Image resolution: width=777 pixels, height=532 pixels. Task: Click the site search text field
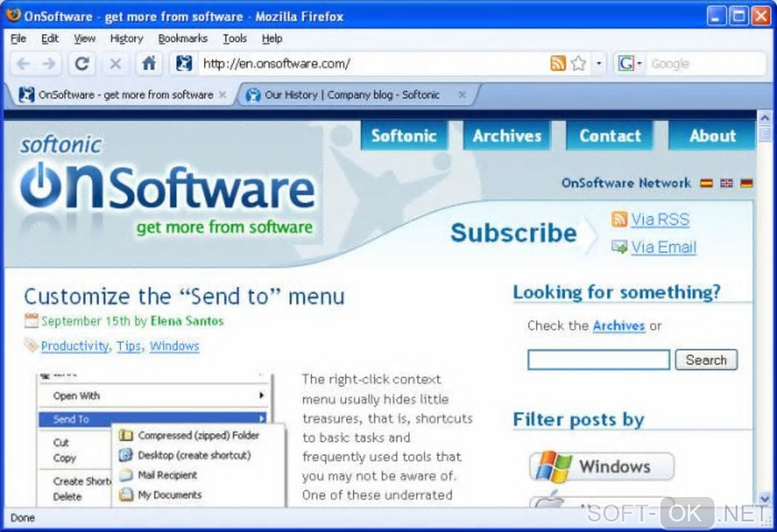(599, 360)
